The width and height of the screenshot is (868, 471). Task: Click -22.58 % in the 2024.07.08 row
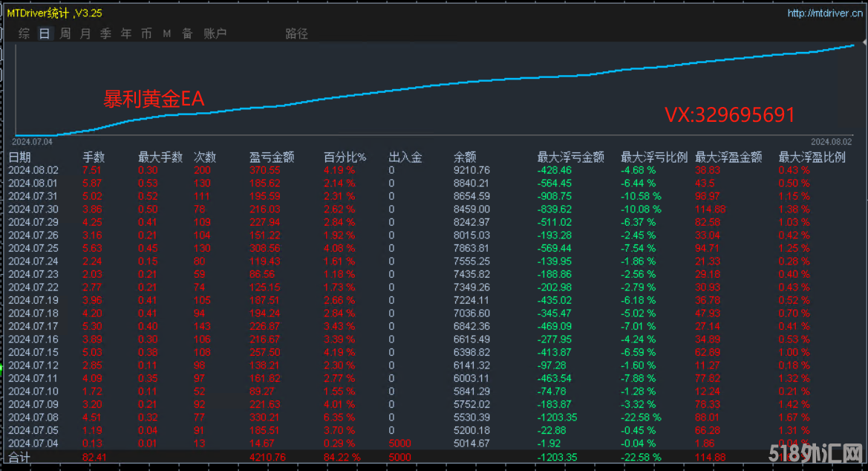(641, 418)
